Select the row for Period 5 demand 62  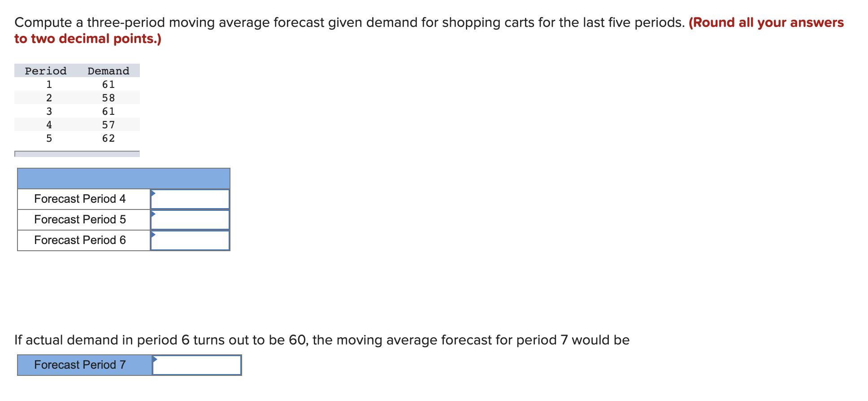(76, 138)
